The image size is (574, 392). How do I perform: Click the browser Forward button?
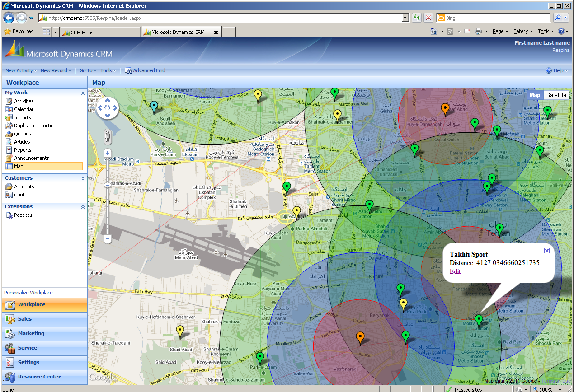21,18
